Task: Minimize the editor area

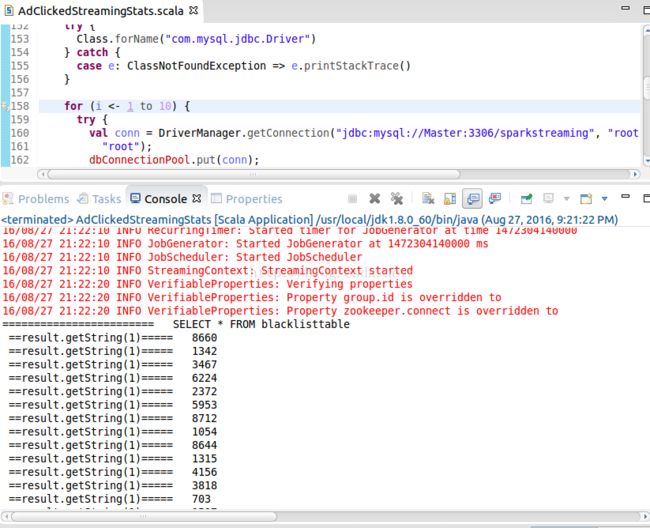Action: [x=626, y=7]
